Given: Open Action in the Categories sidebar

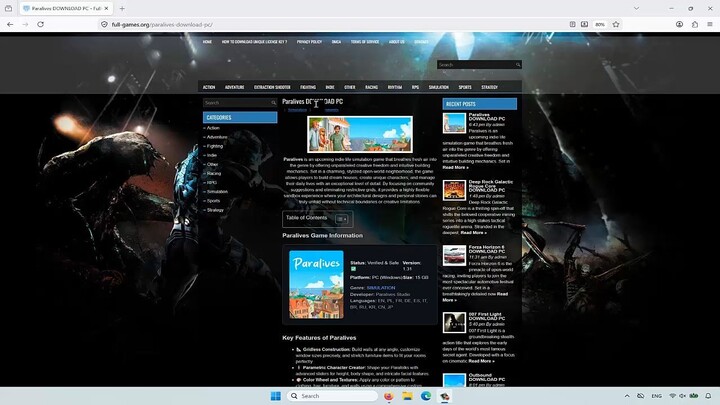Looking at the screenshot, I should coord(213,128).
